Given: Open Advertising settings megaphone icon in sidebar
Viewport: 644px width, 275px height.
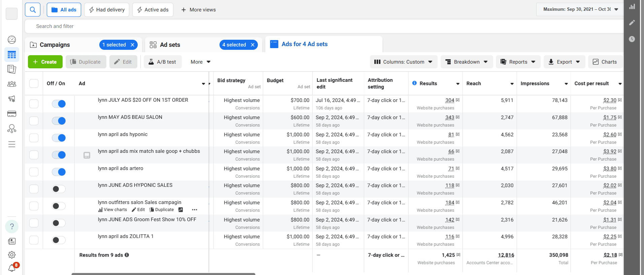Looking at the screenshot, I should pos(12,99).
